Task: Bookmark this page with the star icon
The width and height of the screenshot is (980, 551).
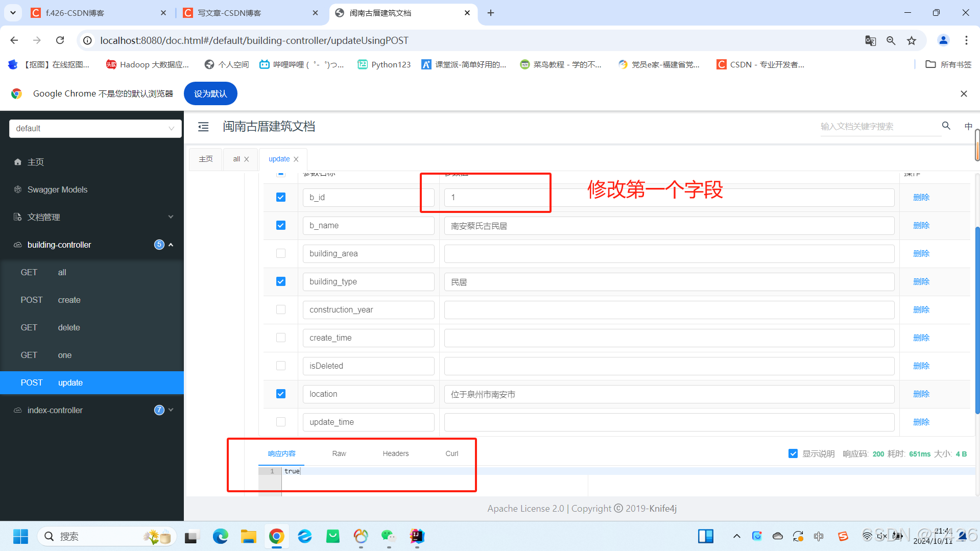Action: pos(912,40)
